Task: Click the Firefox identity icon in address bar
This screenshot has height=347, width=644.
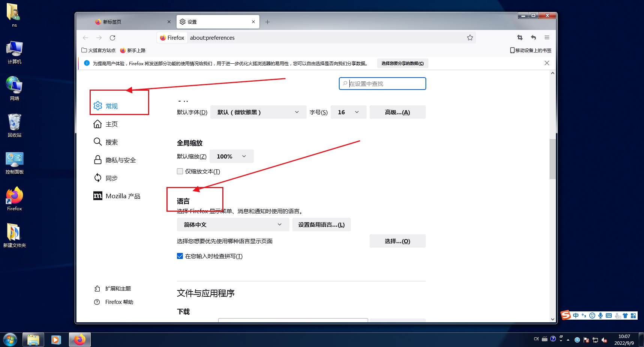Action: (x=172, y=37)
